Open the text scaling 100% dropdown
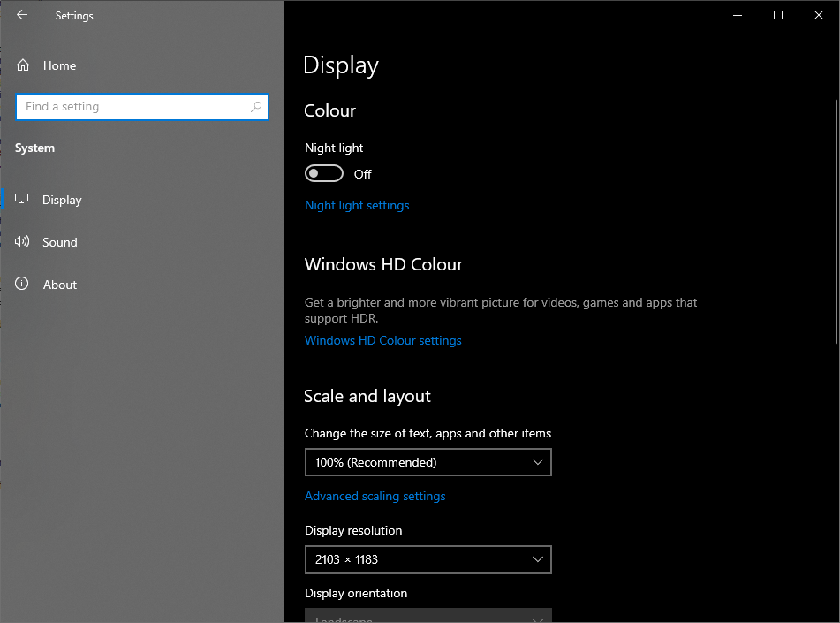The image size is (840, 623). [428, 462]
